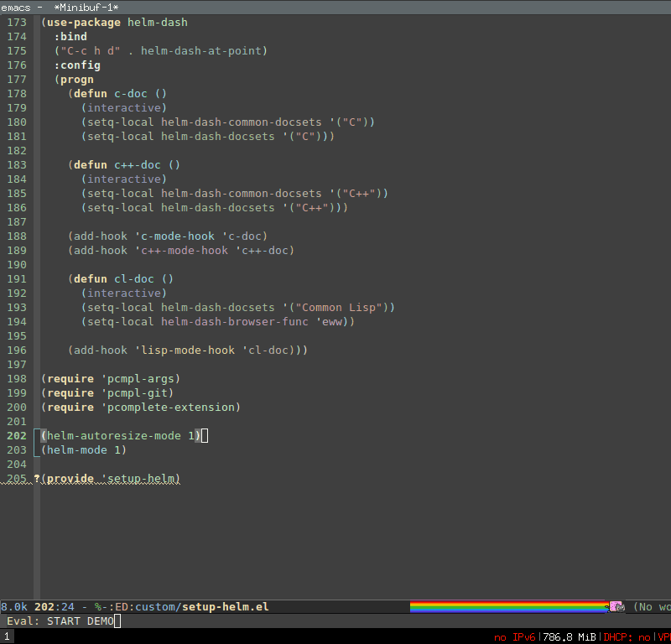Click the nyan rainbow progress bar
Screen dimensions: 671x644
[x=509, y=607]
